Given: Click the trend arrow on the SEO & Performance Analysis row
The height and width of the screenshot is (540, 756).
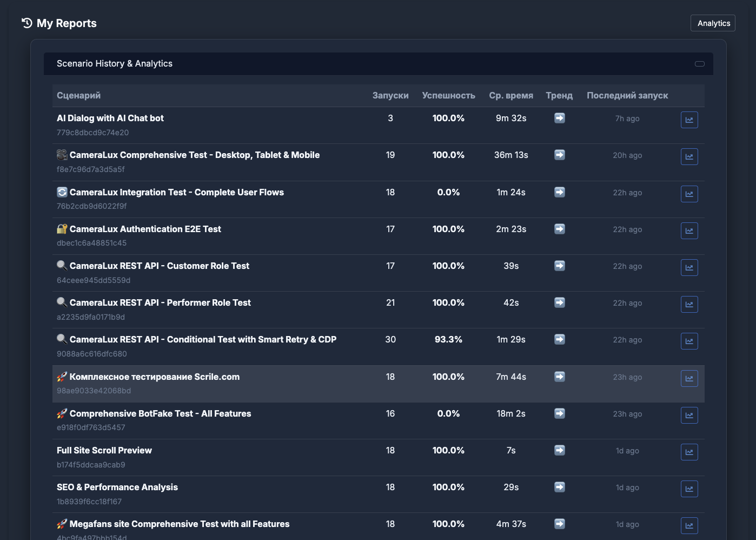Looking at the screenshot, I should (559, 487).
